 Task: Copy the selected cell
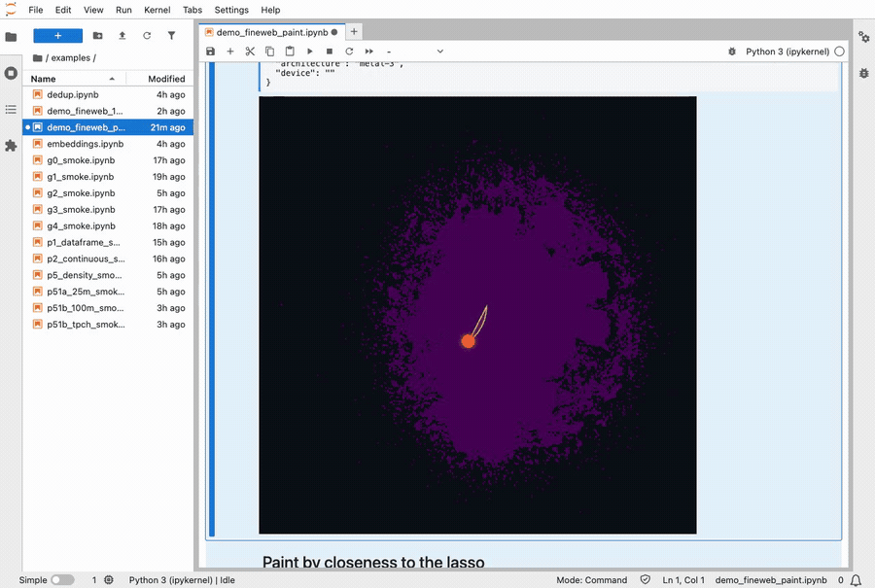(269, 52)
